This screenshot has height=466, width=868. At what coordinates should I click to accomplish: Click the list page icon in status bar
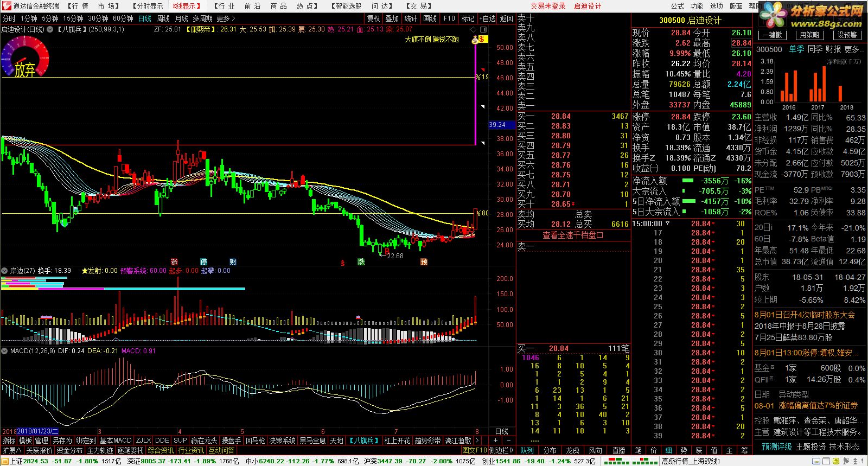827,461
